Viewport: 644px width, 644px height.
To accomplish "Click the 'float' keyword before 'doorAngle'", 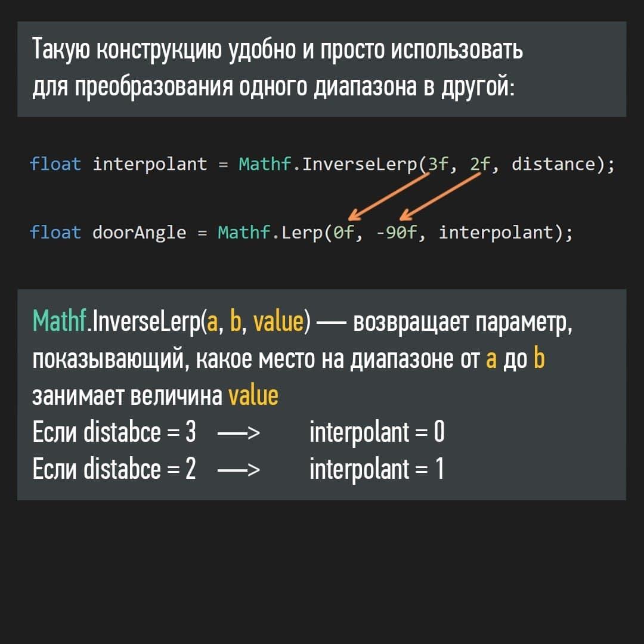I will 55,233.
